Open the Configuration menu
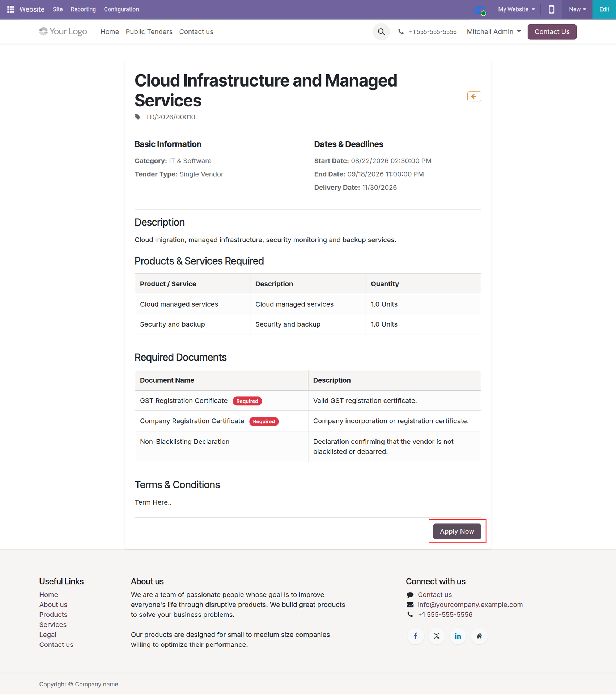 point(121,9)
